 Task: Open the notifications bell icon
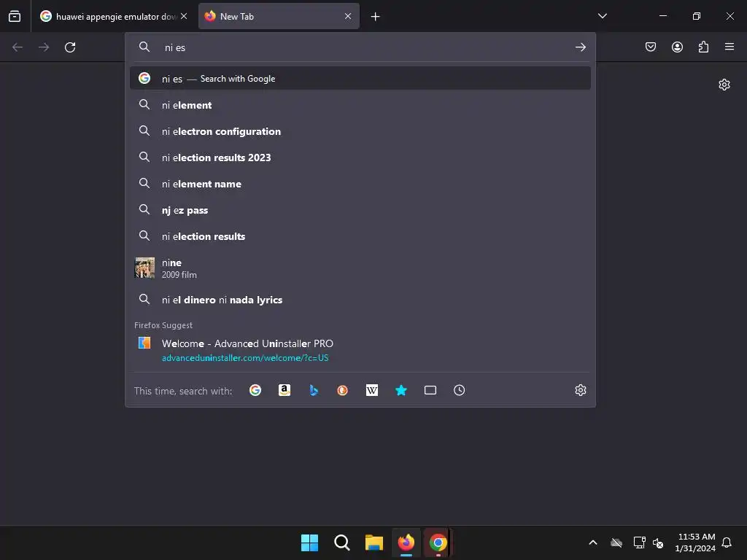click(727, 542)
